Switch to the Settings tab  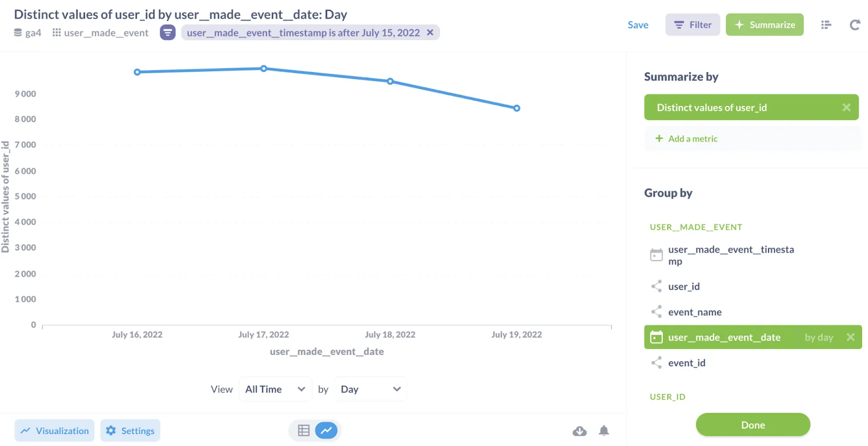130,430
